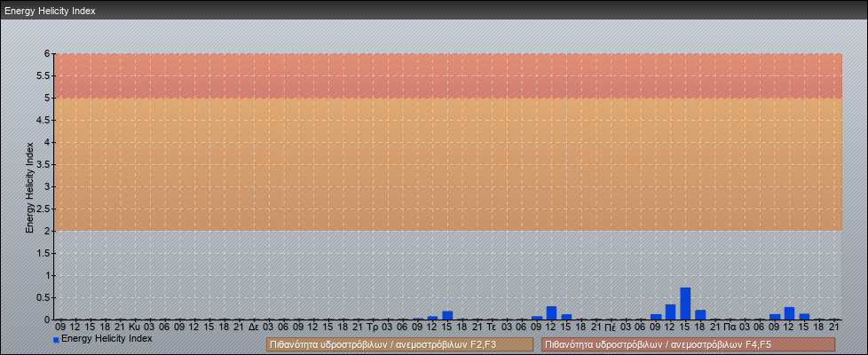Click the Κυ day label on x-axis
The image size is (868, 355).
coord(134,327)
